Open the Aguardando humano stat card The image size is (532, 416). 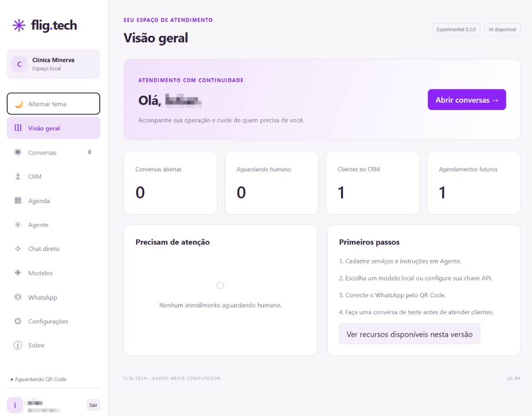[x=272, y=183]
